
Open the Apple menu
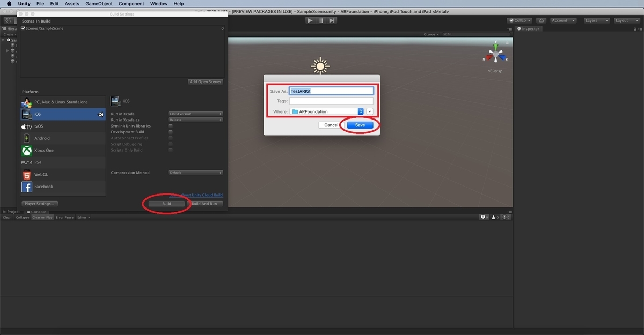click(9, 4)
